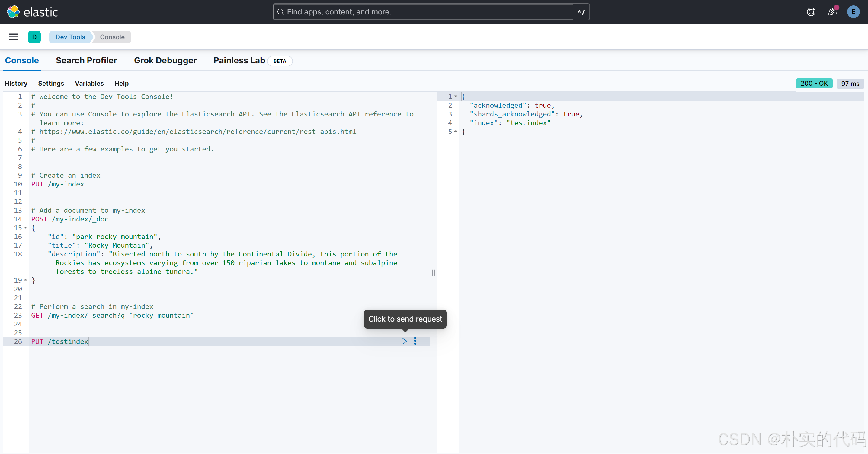Click the PUT /testindex request line

click(x=60, y=341)
